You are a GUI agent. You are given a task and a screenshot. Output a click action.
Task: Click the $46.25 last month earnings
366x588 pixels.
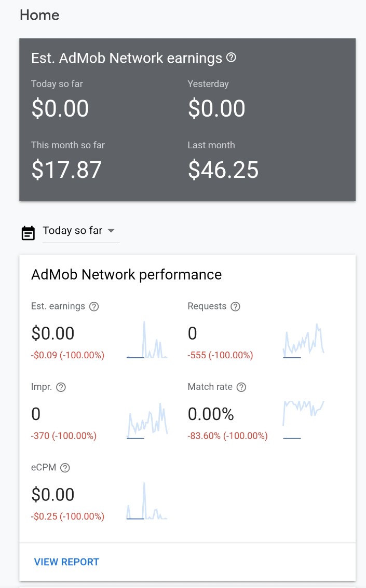(223, 170)
